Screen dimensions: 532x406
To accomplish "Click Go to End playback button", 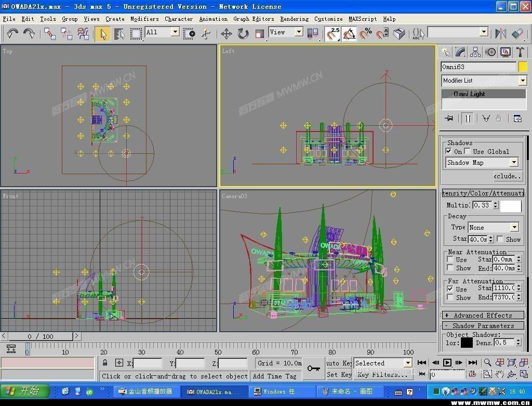I will [473, 362].
